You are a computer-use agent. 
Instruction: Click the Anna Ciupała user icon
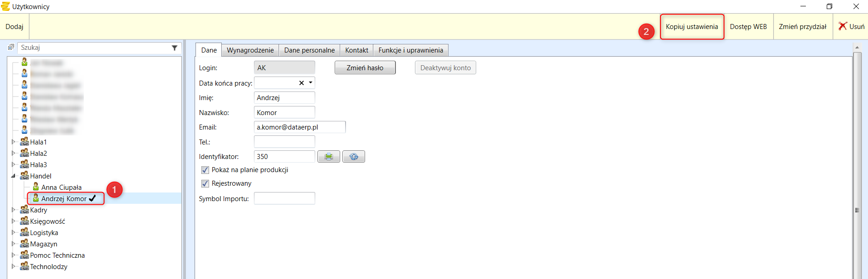tap(36, 187)
